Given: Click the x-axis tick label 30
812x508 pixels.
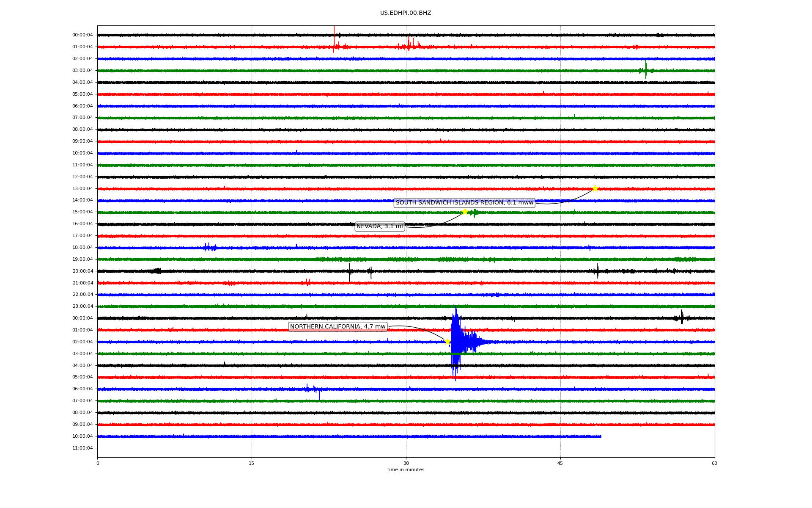Looking at the screenshot, I should point(406,463).
